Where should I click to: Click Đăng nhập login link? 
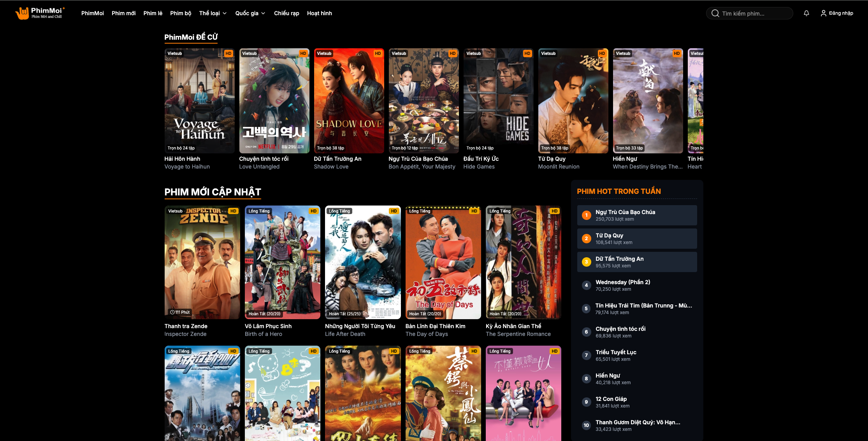[x=841, y=13]
